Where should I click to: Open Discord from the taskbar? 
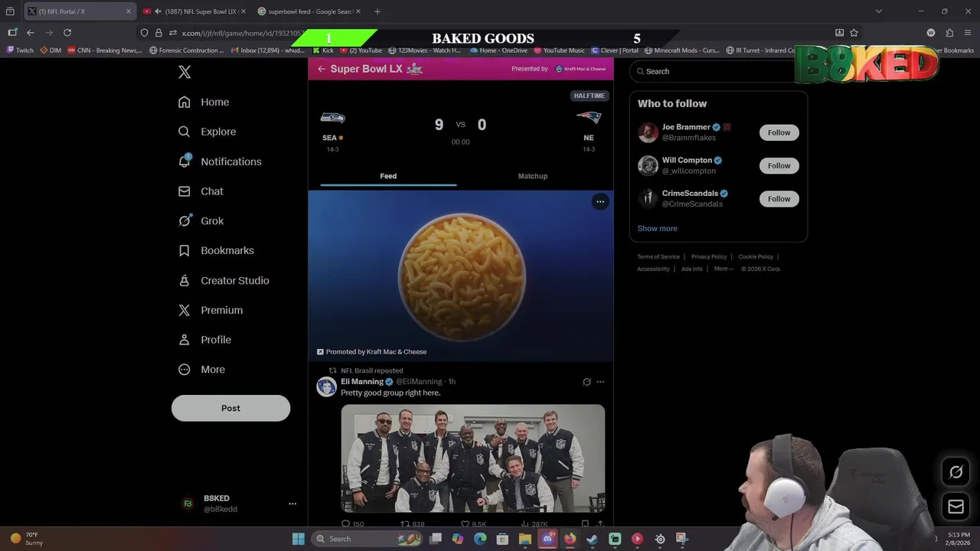click(547, 539)
